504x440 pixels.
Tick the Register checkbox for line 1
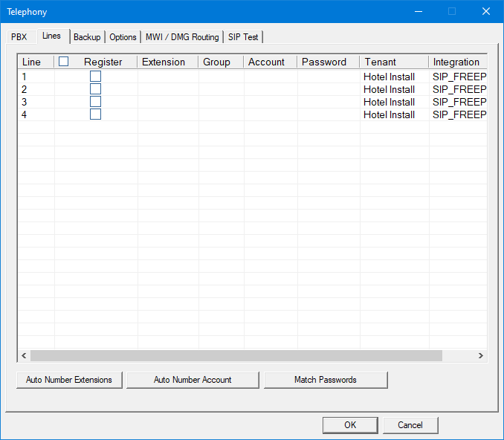point(95,77)
